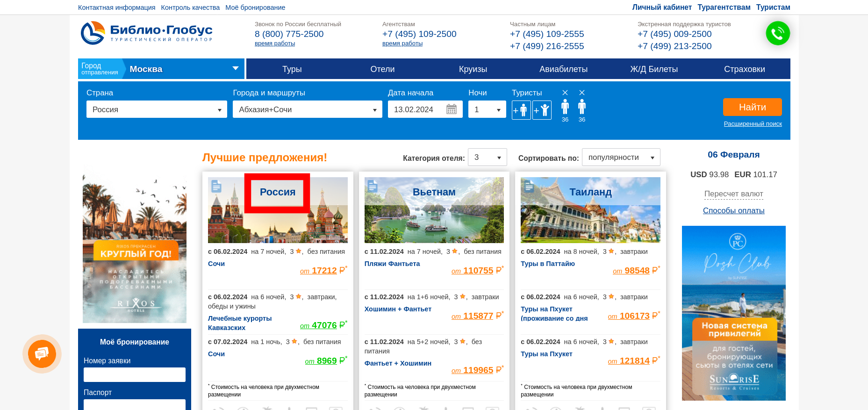Add a child tourist icon

(542, 110)
